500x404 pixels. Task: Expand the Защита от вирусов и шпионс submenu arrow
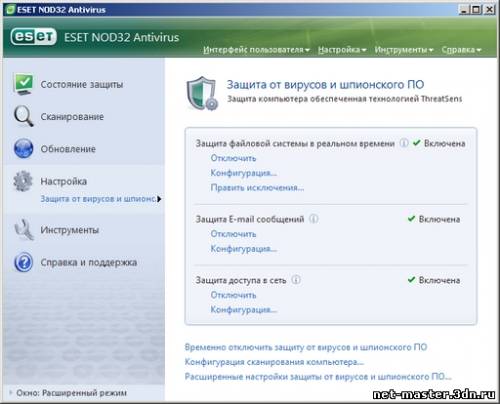pyautogui.click(x=159, y=199)
